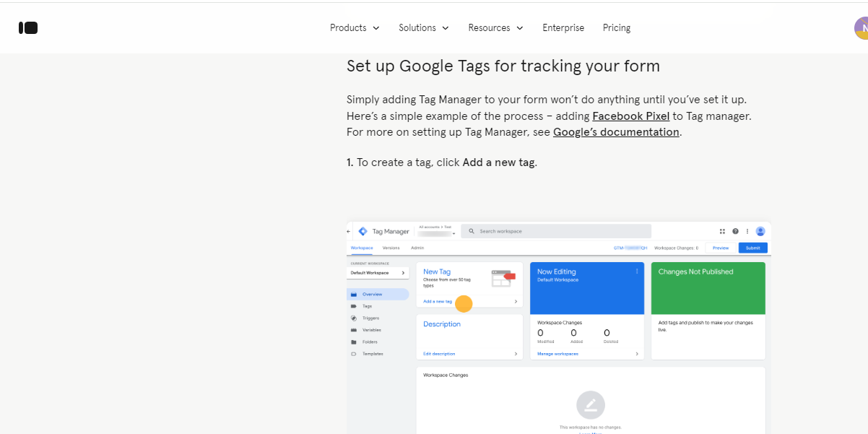Click the 'Edit description' link in the screenshot
Screen dimensions: 868x434
(x=439, y=354)
